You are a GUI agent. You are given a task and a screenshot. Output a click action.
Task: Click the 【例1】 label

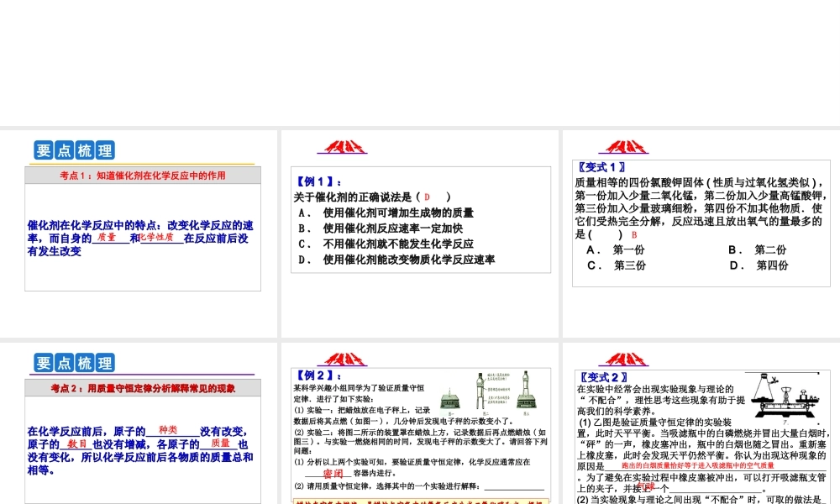[x=318, y=181]
